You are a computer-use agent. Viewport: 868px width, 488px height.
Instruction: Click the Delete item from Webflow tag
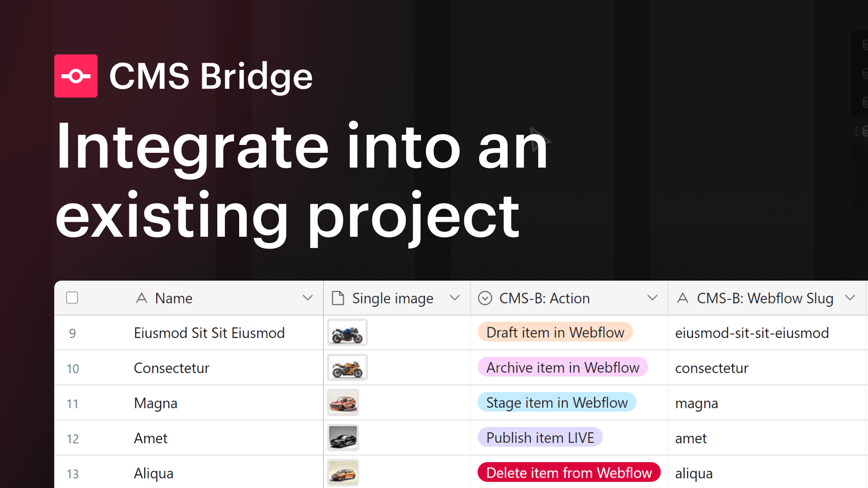(x=569, y=473)
